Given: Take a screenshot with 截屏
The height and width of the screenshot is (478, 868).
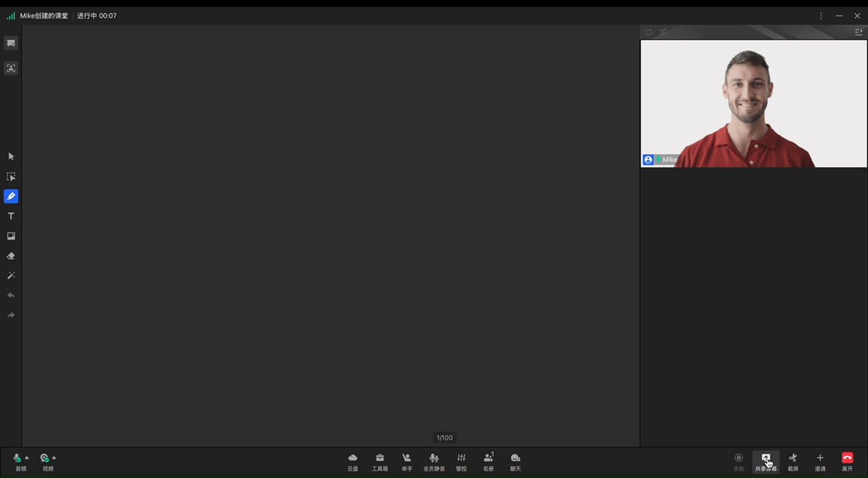Looking at the screenshot, I should (x=793, y=462).
